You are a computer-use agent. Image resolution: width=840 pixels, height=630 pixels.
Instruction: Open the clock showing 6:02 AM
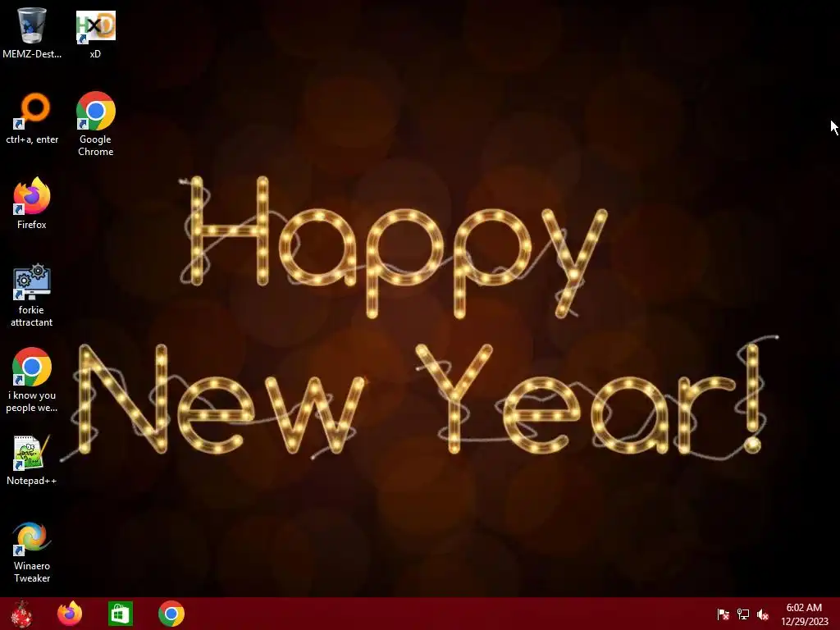pyautogui.click(x=804, y=614)
